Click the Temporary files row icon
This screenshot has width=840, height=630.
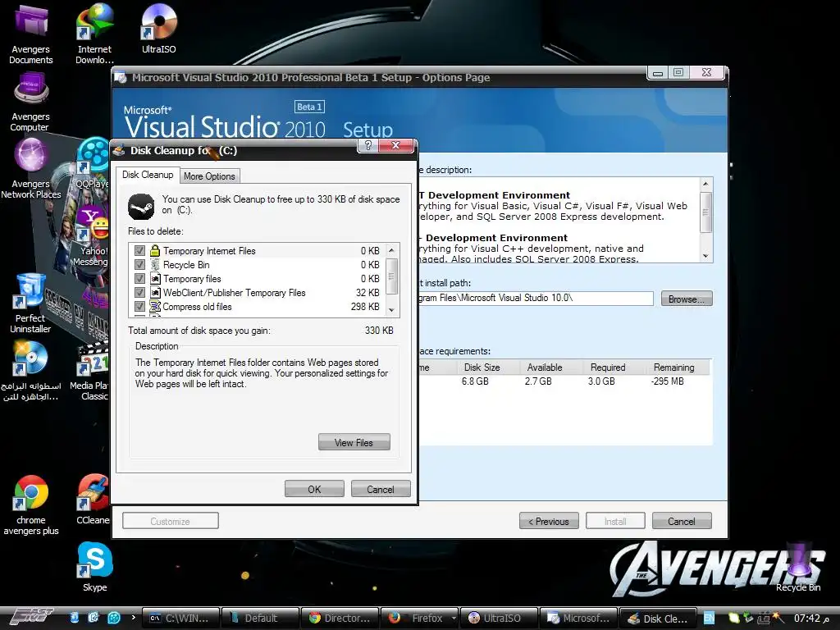[155, 279]
